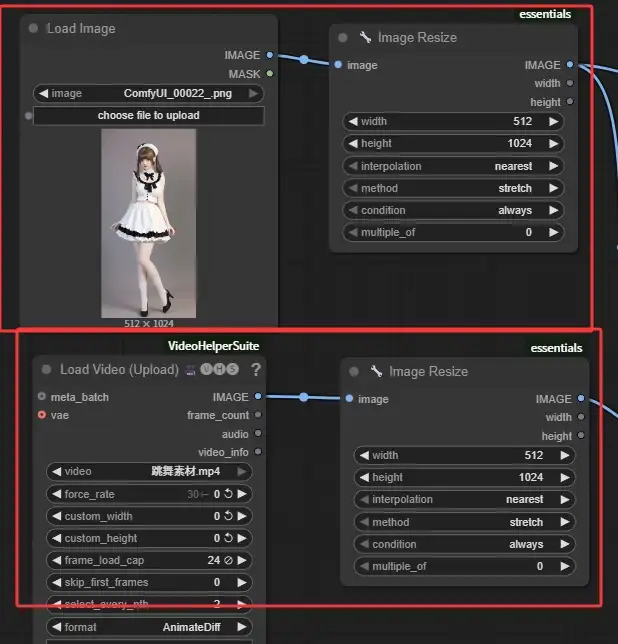The height and width of the screenshot is (644, 618).
Task: Open the format AnimateDiff dropdown
Action: 148,627
